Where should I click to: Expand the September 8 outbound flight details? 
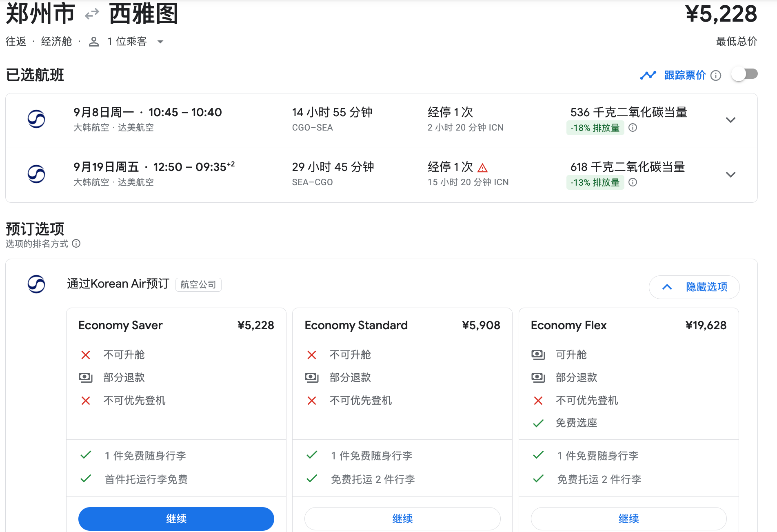(730, 120)
